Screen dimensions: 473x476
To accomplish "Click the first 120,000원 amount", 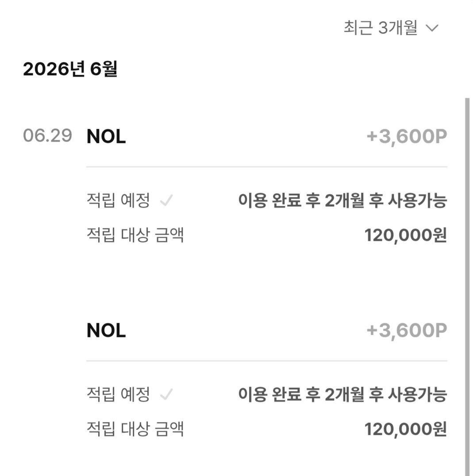I will pos(406,235).
